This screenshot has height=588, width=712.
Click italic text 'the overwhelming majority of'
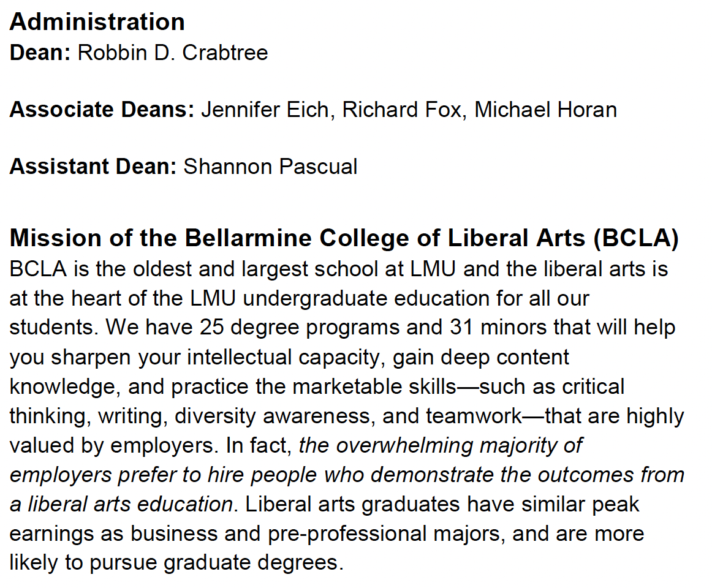pyautogui.click(x=441, y=445)
